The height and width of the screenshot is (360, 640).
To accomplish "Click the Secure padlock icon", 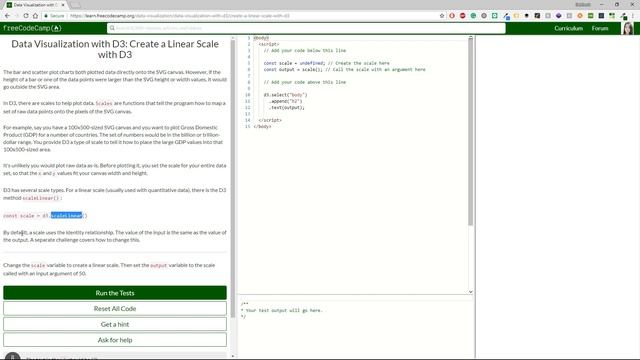I will (x=46, y=16).
